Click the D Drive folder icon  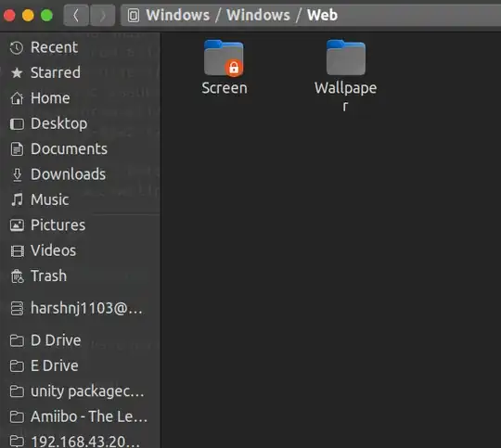click(17, 340)
